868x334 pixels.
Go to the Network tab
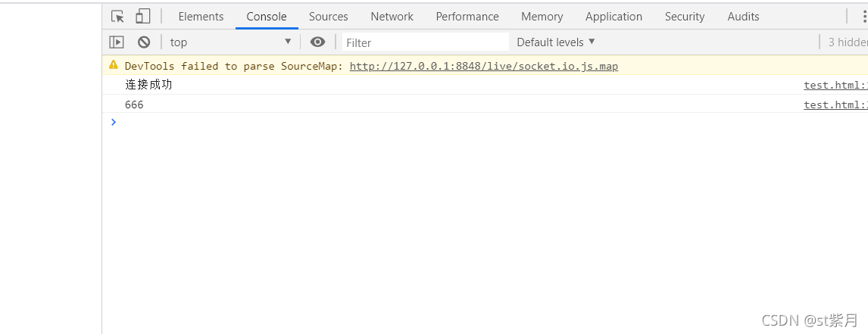click(x=392, y=17)
